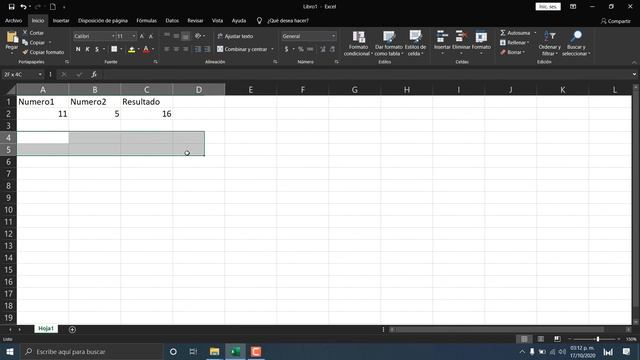Image resolution: width=640 pixels, height=360 pixels.
Task: Open Combinar y centrar dropdown arrow
Action: pyautogui.click(x=272, y=49)
